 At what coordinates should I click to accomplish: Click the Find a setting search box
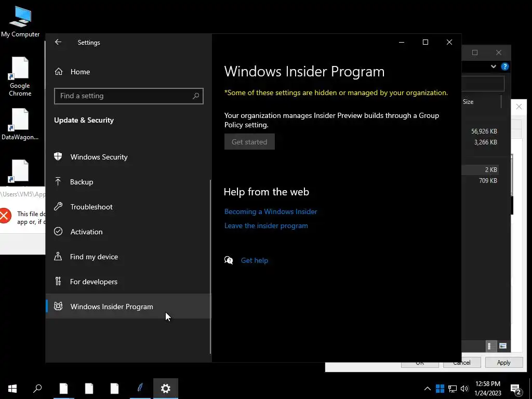tap(129, 96)
